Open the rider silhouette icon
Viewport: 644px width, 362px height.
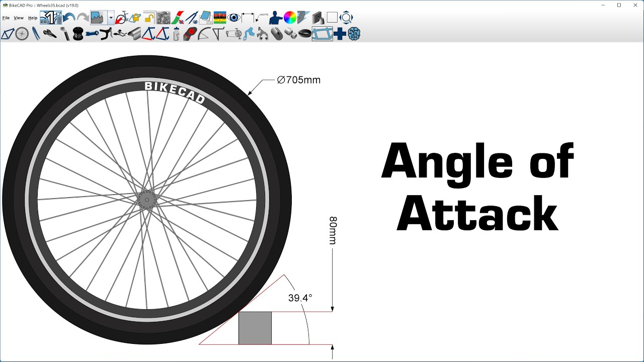pyautogui.click(x=276, y=18)
